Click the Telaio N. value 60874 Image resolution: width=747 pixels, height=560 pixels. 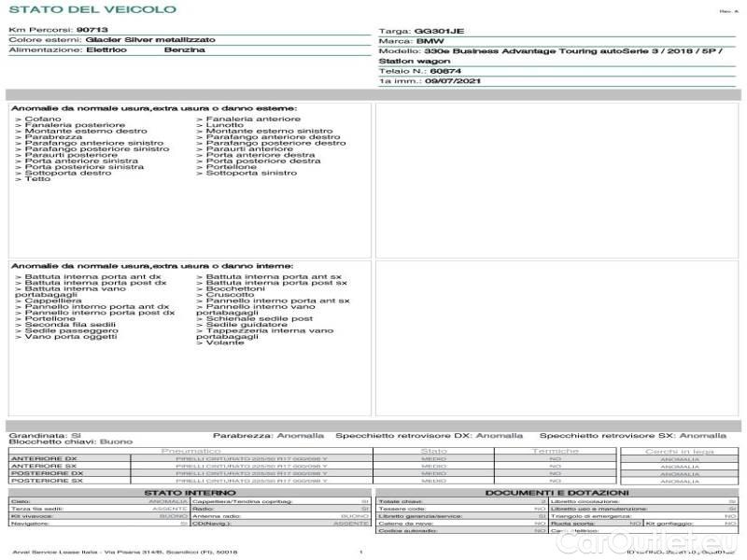(445, 72)
